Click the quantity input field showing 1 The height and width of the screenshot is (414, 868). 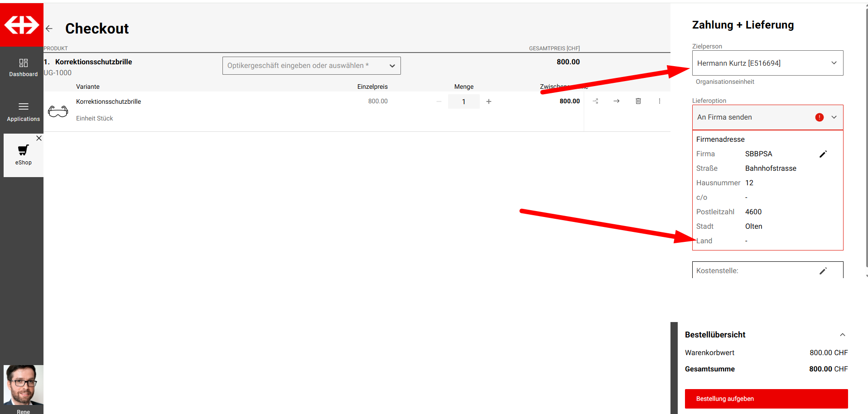(463, 101)
